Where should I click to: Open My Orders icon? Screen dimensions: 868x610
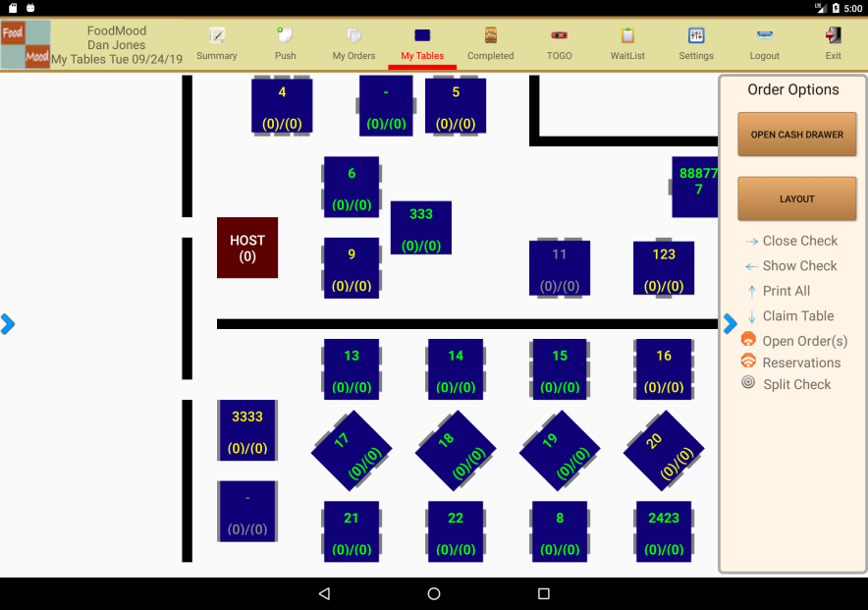[x=353, y=36]
